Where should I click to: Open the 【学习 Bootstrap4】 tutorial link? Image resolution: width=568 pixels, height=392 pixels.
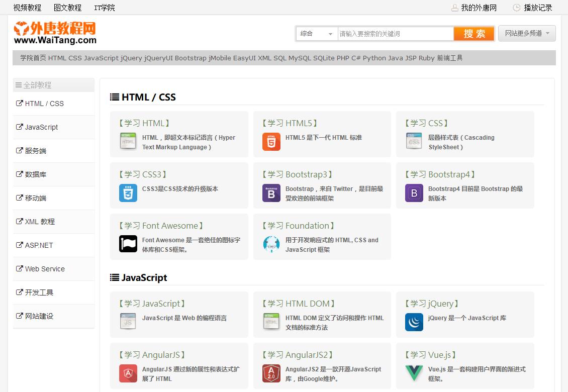click(440, 174)
